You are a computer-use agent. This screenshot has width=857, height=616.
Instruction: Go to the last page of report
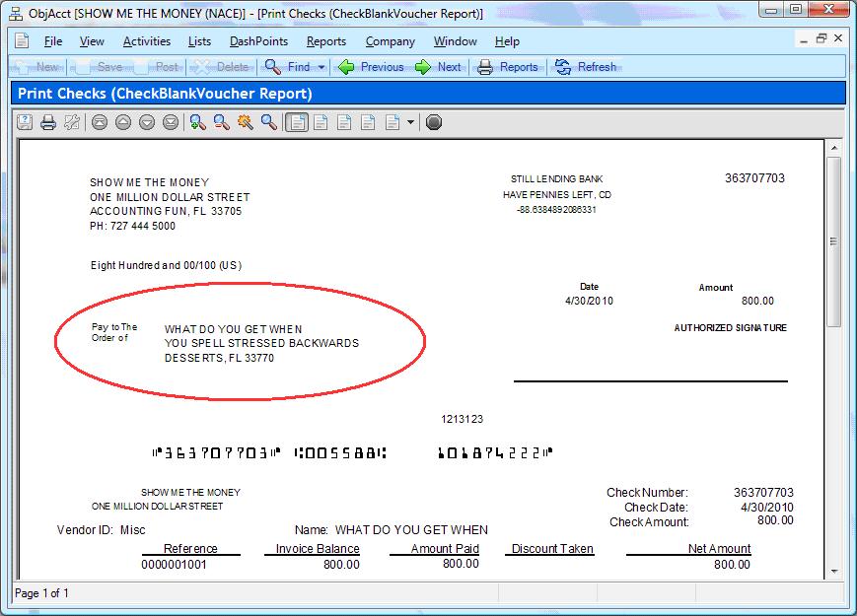click(171, 122)
